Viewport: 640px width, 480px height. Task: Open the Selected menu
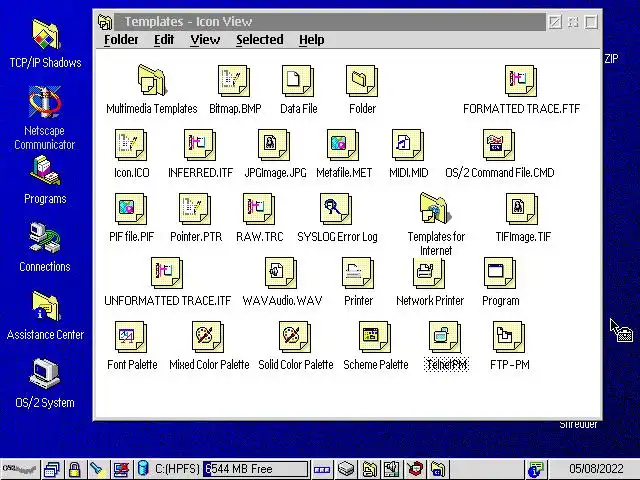pyautogui.click(x=260, y=40)
